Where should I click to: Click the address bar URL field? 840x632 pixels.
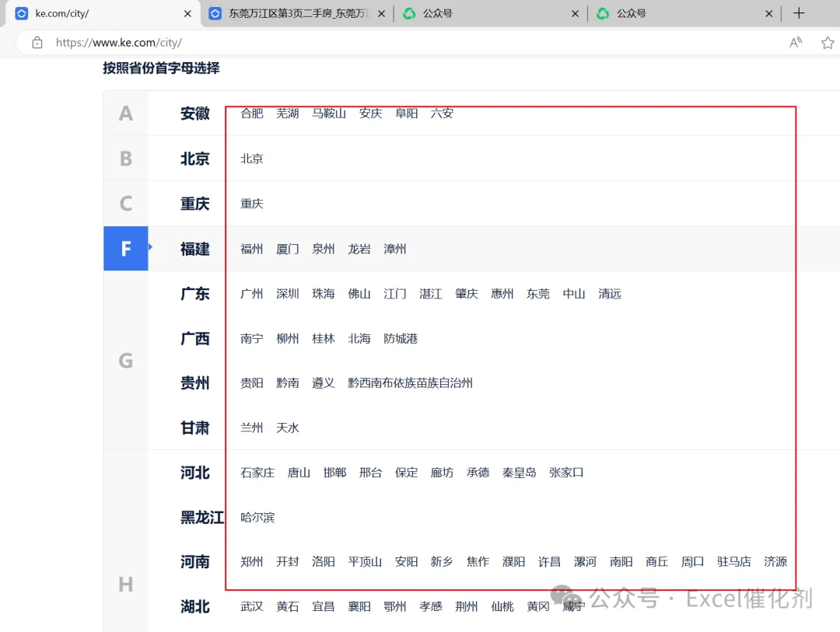[x=407, y=42]
